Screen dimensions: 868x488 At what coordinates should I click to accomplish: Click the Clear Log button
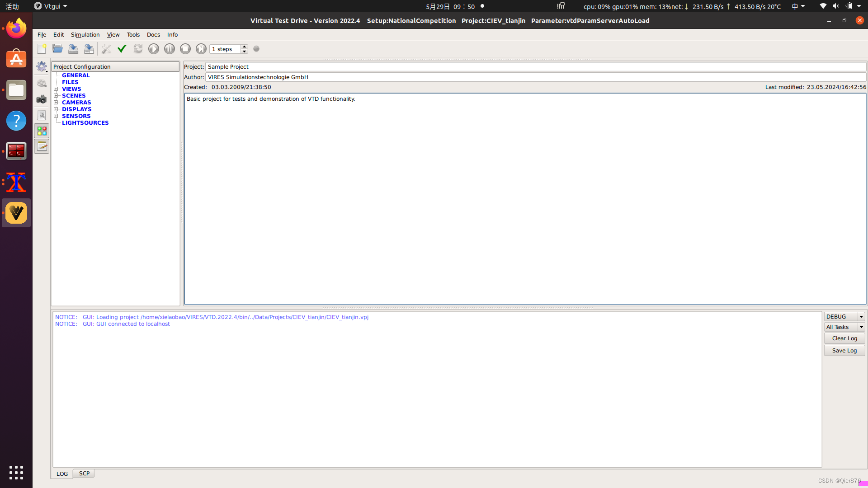(844, 338)
